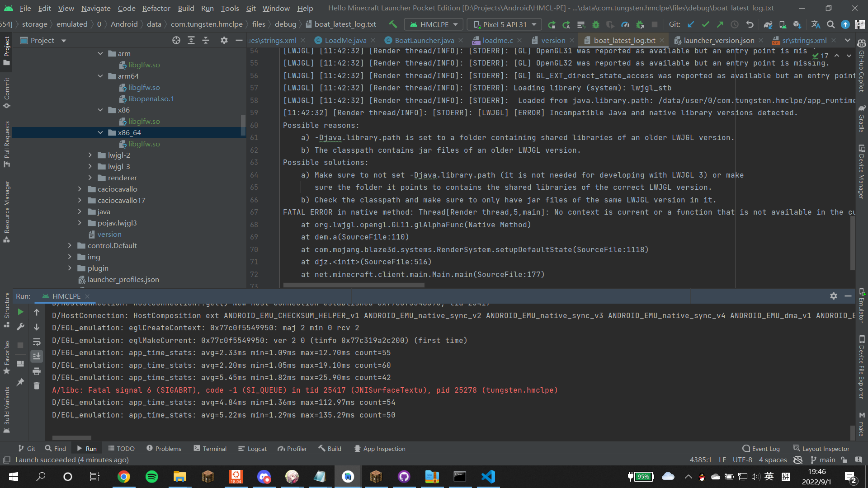The image size is (868, 488).
Task: Enable scroll-to-end in the Run console
Action: click(37, 356)
